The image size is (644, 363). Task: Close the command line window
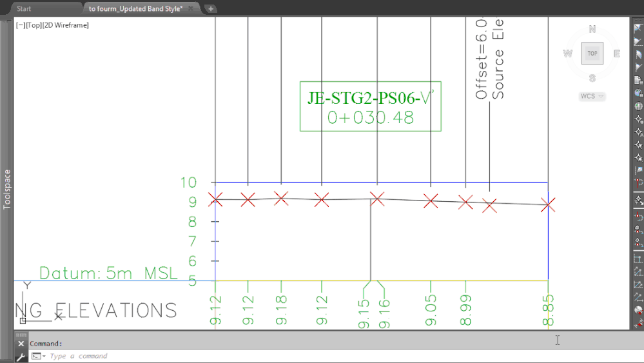click(x=21, y=344)
